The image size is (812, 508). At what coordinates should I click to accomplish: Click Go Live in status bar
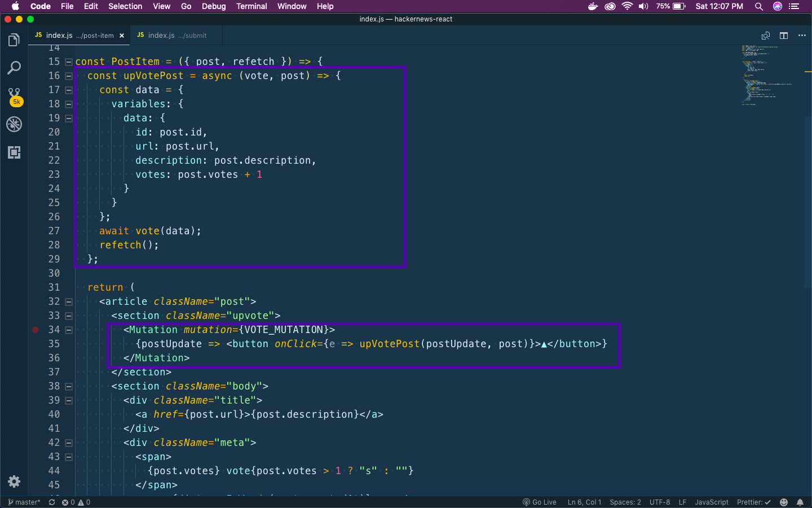click(x=540, y=502)
